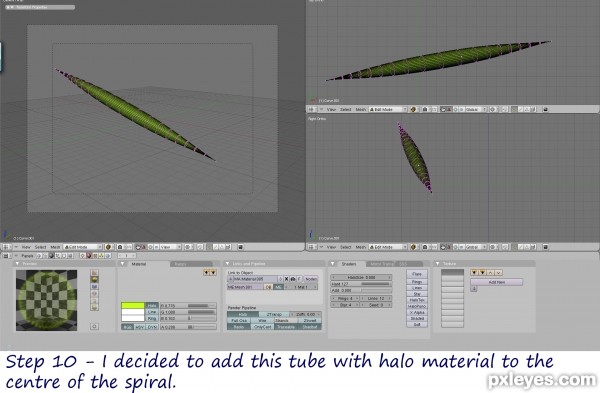The image size is (600, 393).
Task: Switch to the Shaders tab
Action: tap(348, 264)
